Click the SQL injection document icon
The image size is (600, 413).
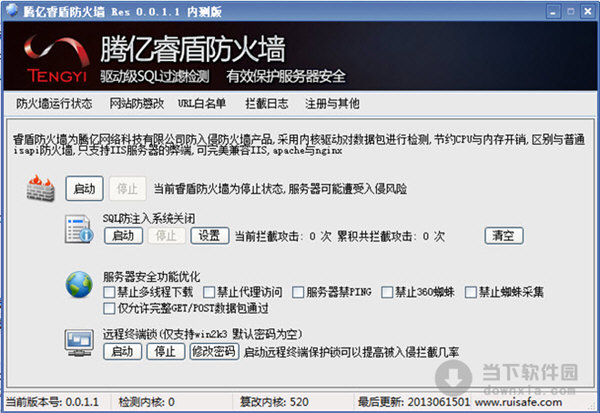(x=79, y=230)
